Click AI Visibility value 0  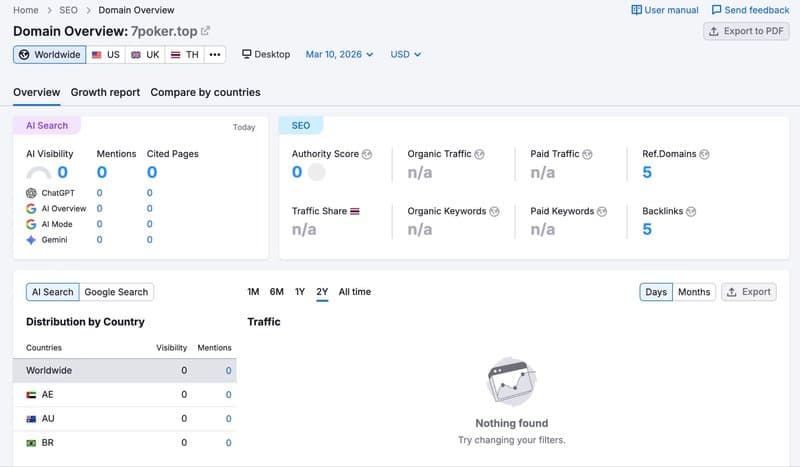coord(62,173)
